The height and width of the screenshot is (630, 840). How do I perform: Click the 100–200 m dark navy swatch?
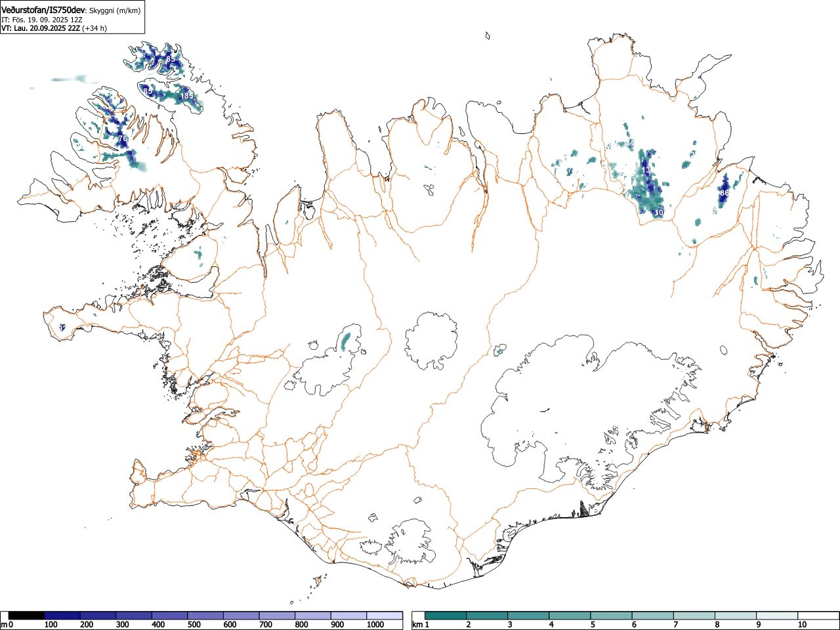(62, 616)
